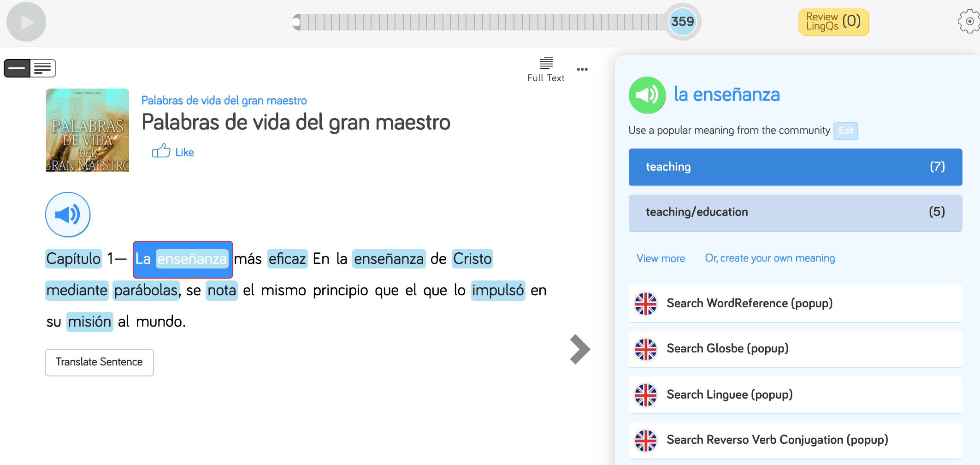This screenshot has height=465, width=980.
Task: Expand meanings with View more
Action: point(661,258)
